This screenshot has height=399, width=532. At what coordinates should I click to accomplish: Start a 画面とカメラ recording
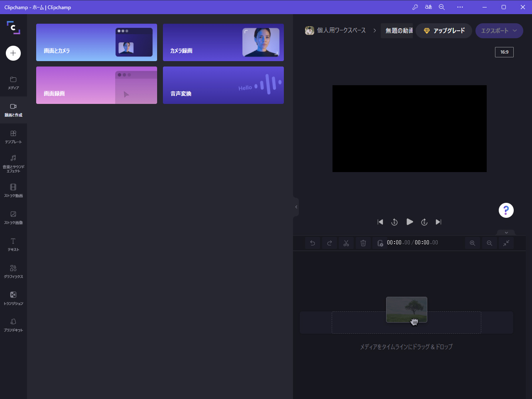[96, 42]
